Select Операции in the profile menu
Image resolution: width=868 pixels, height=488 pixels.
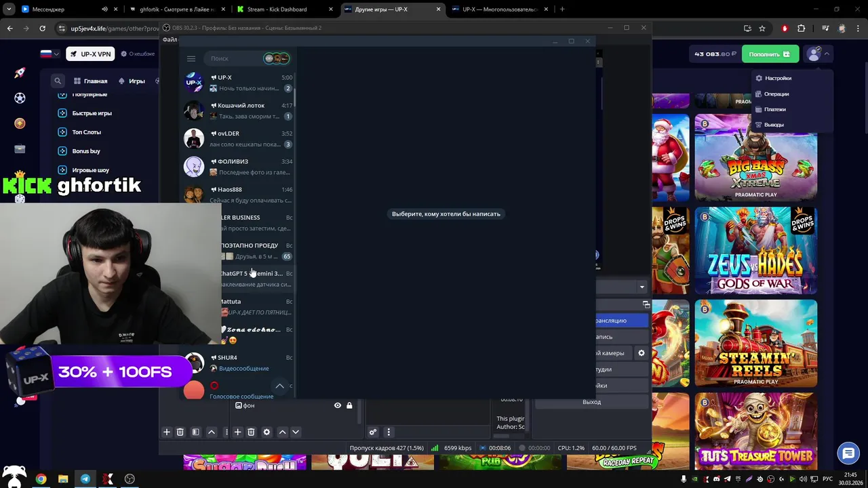[x=776, y=94]
